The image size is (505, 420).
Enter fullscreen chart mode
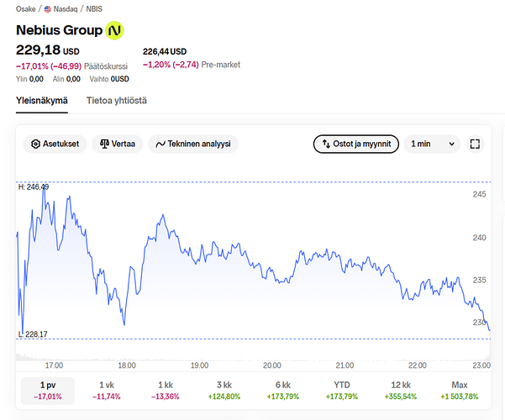pyautogui.click(x=475, y=144)
